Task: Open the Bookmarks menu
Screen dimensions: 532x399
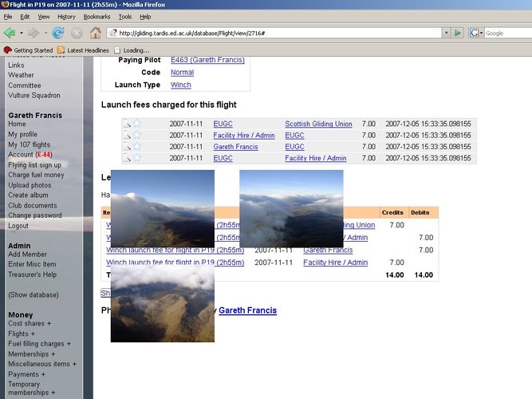Action: tap(97, 16)
